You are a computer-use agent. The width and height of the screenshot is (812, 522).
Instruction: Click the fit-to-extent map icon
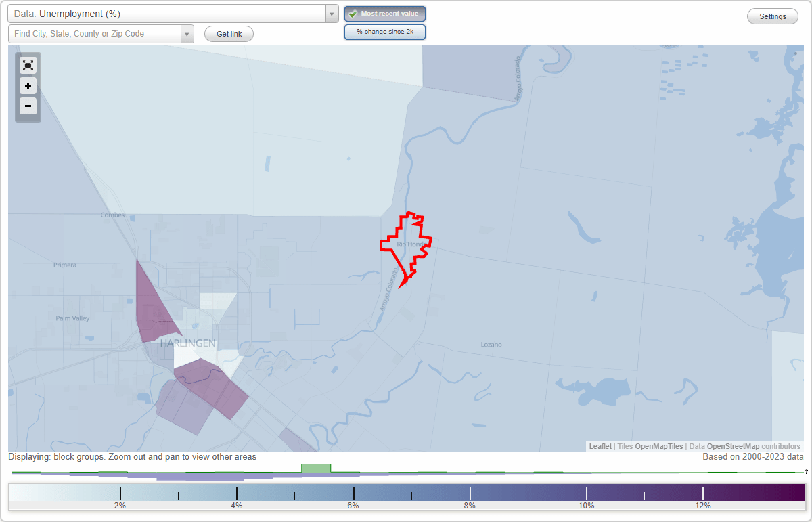pyautogui.click(x=28, y=65)
